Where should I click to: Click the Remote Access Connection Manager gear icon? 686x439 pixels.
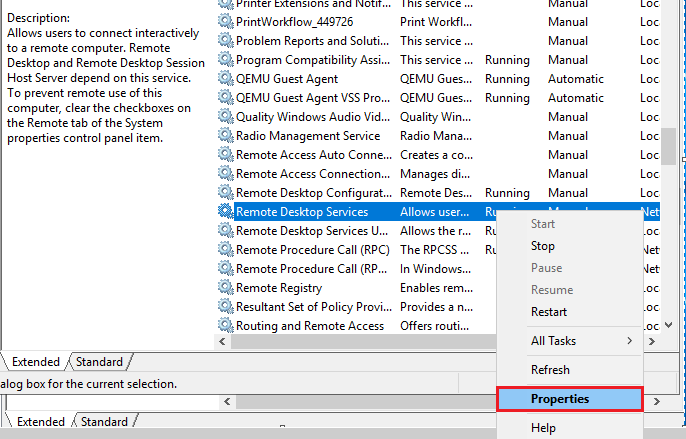(x=226, y=174)
